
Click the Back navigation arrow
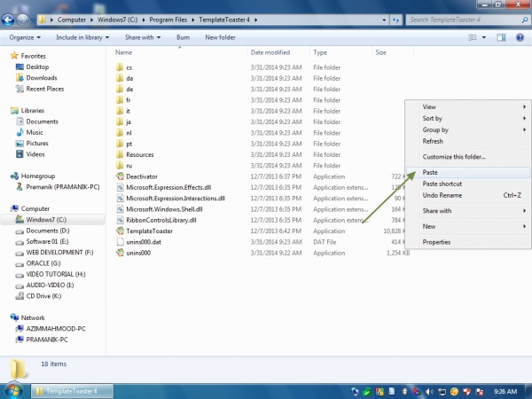coord(8,20)
